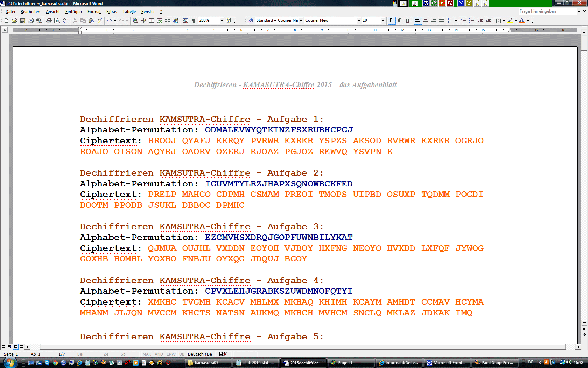
Task: Apply the red font color
Action: click(522, 21)
